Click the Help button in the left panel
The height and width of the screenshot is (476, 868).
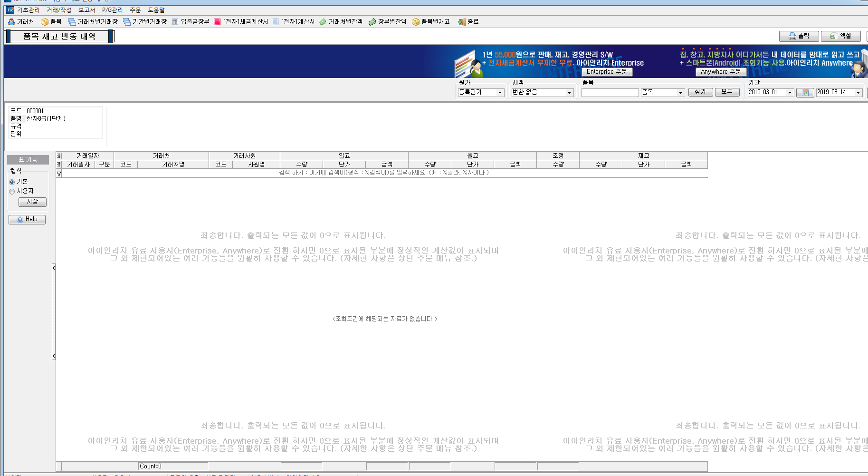click(27, 220)
